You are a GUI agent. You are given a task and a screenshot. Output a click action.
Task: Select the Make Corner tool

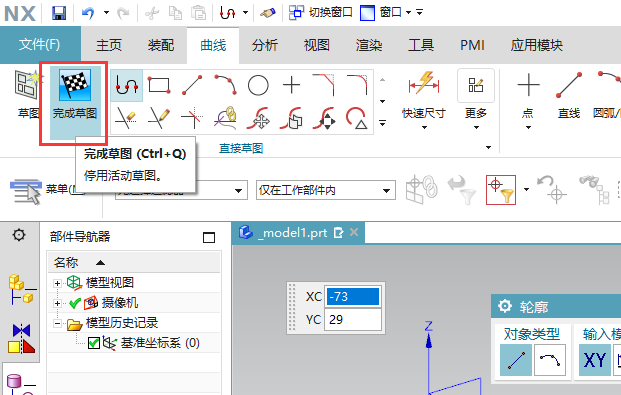tap(192, 118)
